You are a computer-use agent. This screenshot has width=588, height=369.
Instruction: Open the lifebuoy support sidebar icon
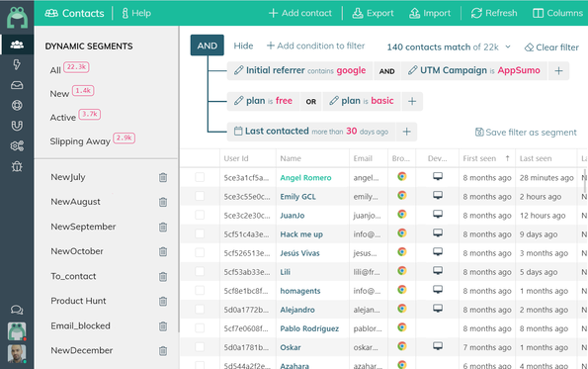coord(17,106)
